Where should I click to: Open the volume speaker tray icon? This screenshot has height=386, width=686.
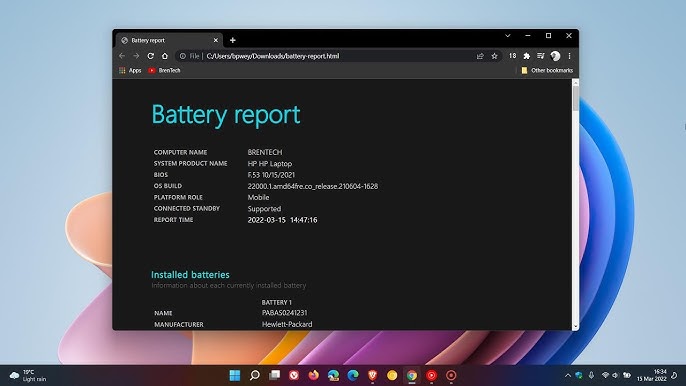tap(615, 375)
